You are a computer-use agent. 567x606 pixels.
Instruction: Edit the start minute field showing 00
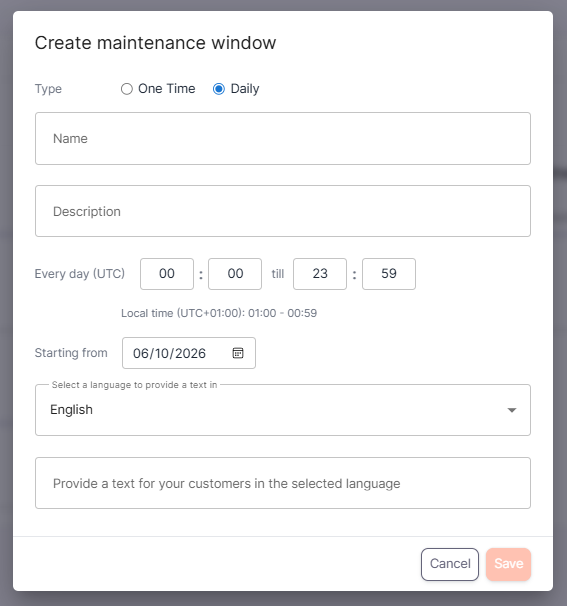235,274
